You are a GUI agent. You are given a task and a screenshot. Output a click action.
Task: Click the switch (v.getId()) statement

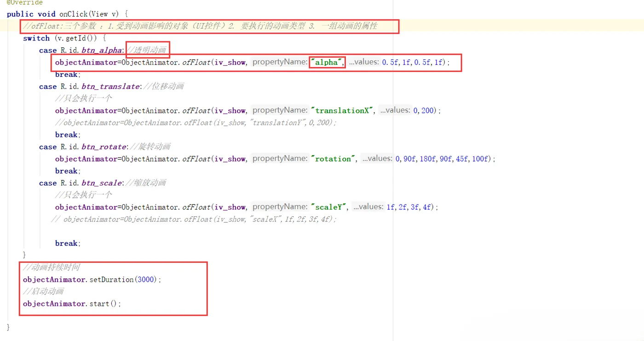(x=64, y=38)
